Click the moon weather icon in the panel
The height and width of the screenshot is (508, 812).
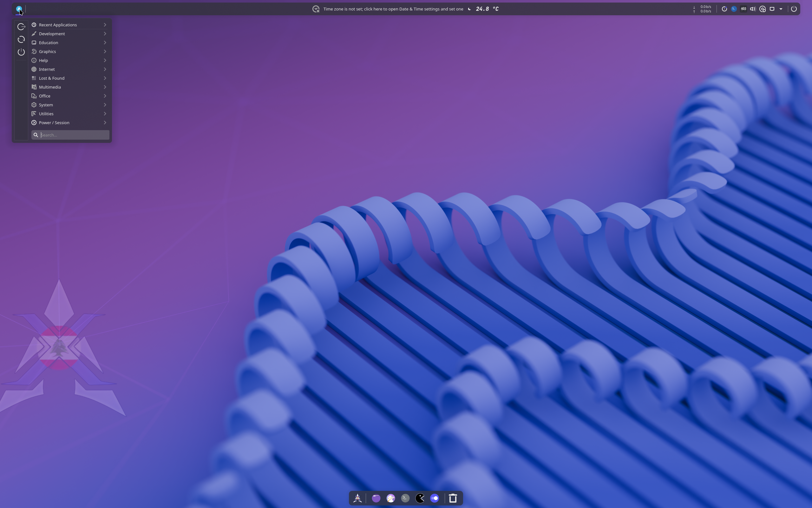[469, 9]
